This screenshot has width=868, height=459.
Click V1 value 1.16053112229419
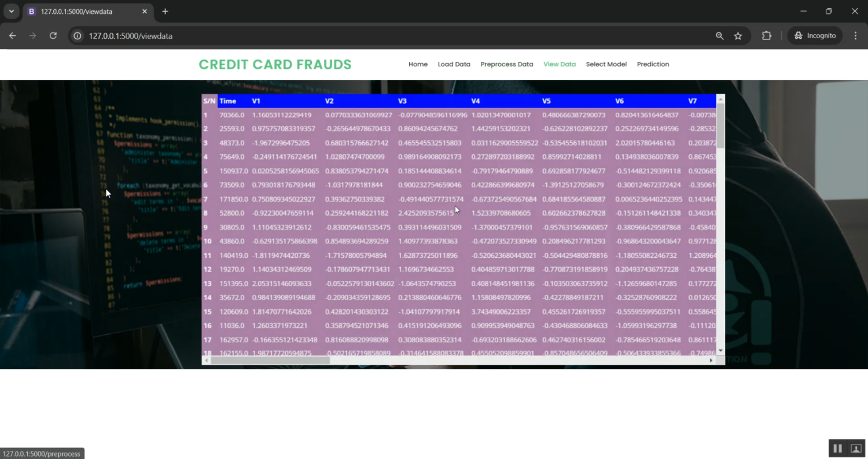point(282,115)
